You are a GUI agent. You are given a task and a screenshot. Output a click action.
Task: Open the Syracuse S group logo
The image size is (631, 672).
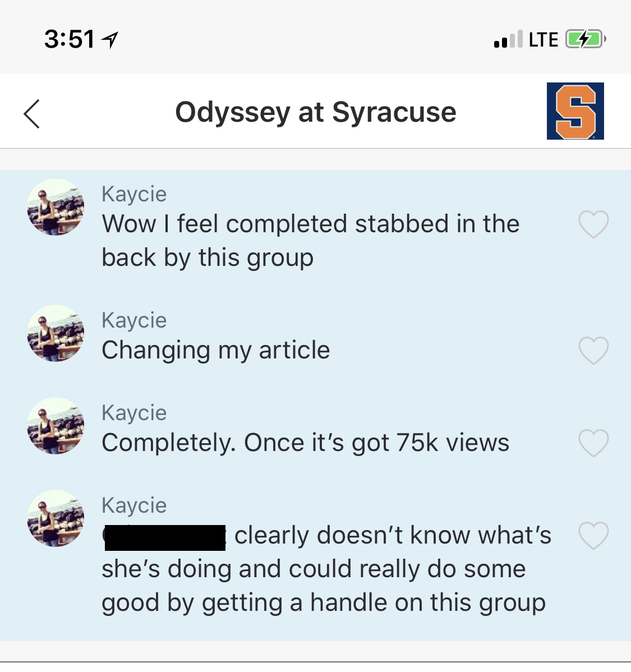575,111
